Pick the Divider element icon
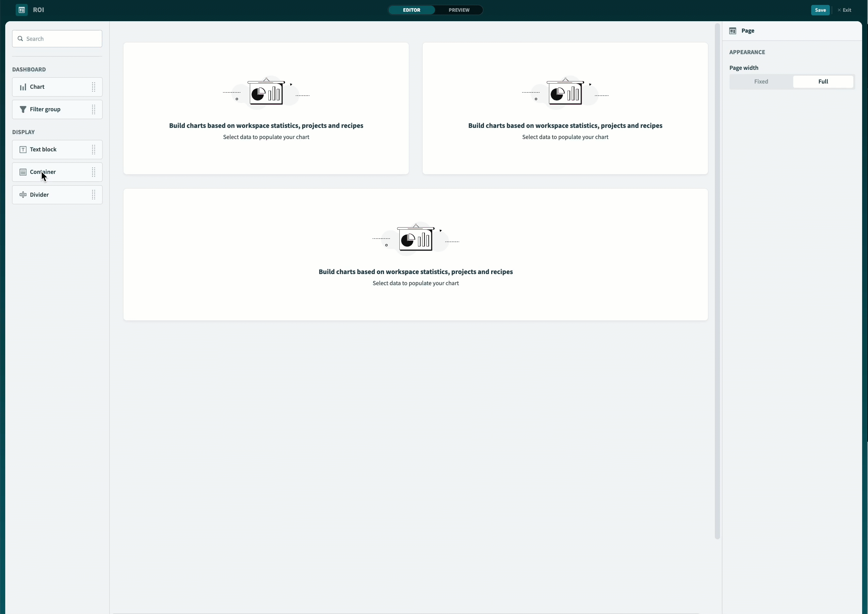Image resolution: width=868 pixels, height=614 pixels. pos(23,195)
